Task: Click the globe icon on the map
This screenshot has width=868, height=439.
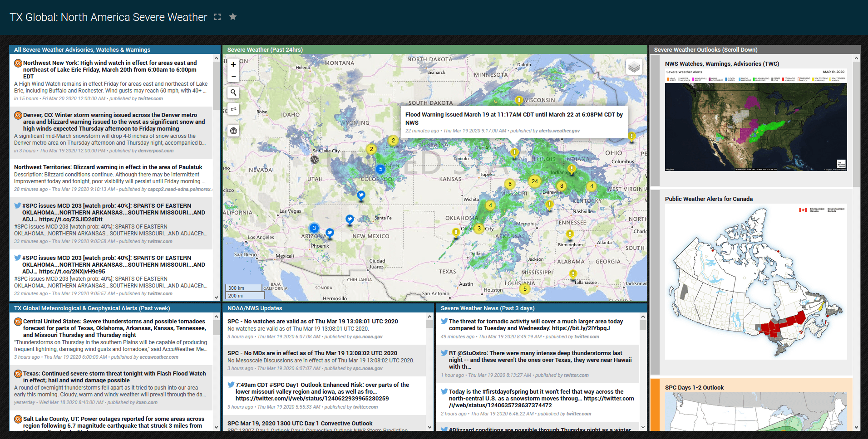Action: pos(233,131)
